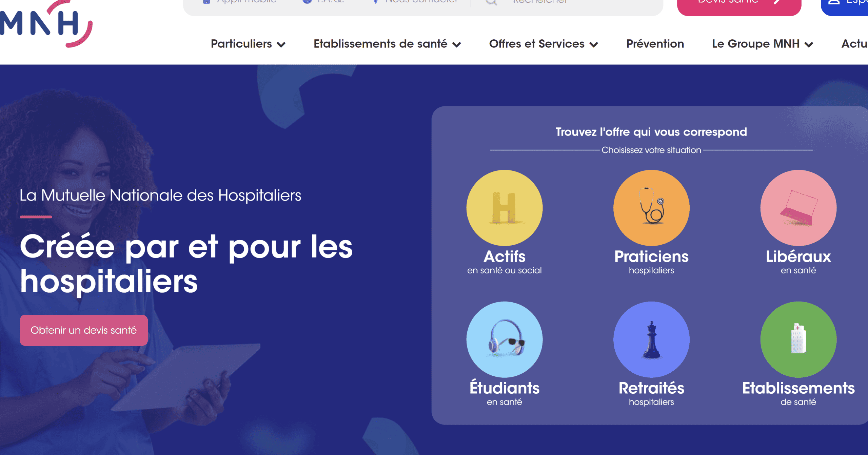The height and width of the screenshot is (455, 868).
Task: Click La Mutuelle Nationale des Hospitaliers text
Action: click(160, 195)
